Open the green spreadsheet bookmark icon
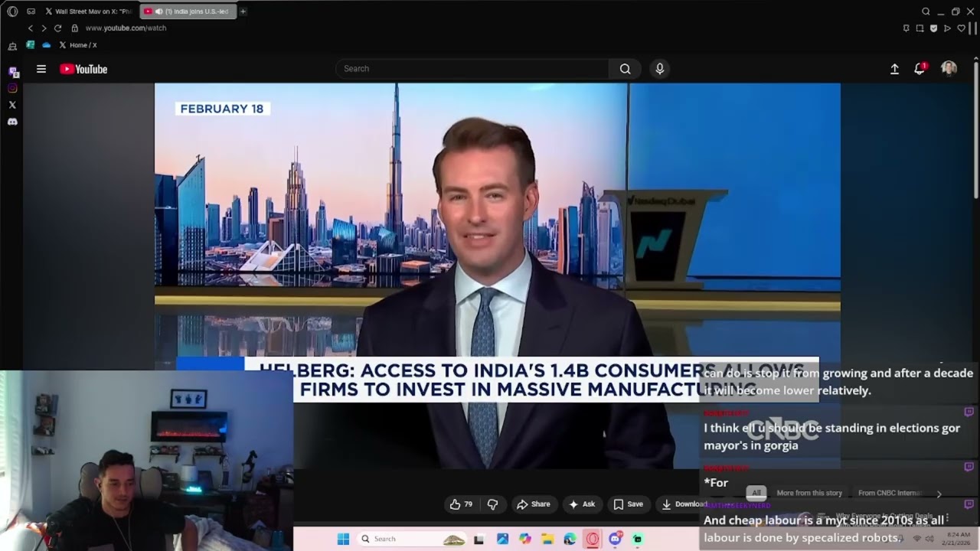The image size is (980, 551). [x=31, y=45]
